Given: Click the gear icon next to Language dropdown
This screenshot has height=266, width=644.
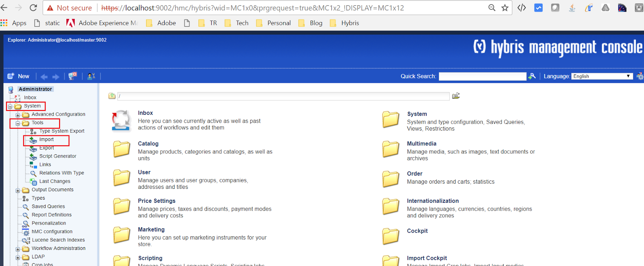Looking at the screenshot, I should (640, 76).
